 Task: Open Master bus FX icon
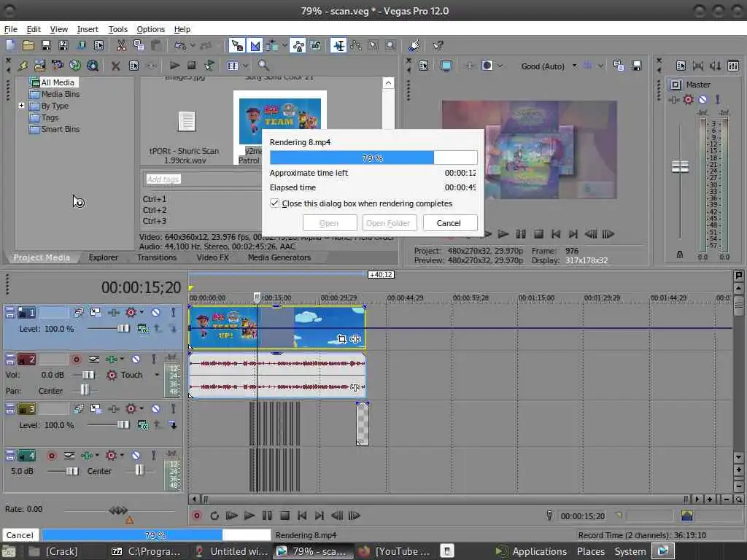click(x=673, y=99)
